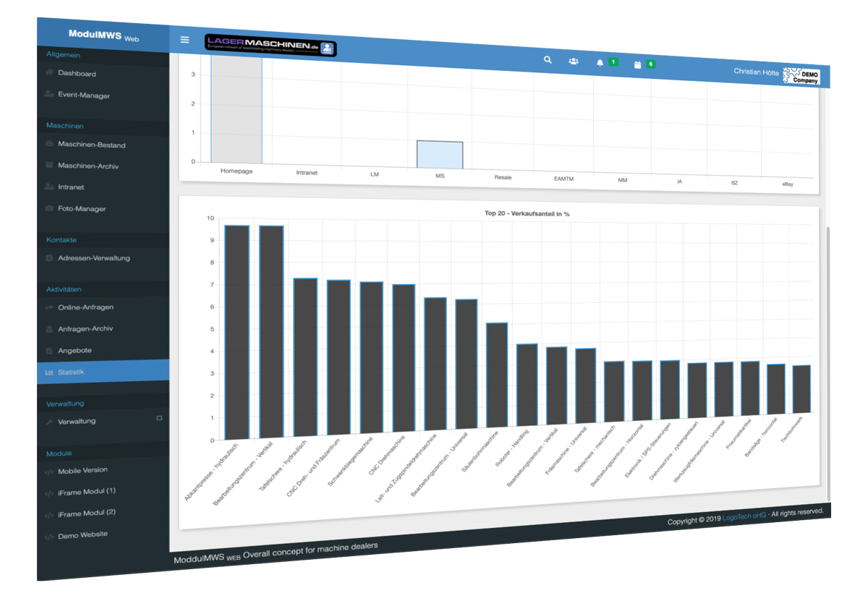This screenshot has width=868, height=601.
Task: Click the hamburger menu icon
Action: 185,40
